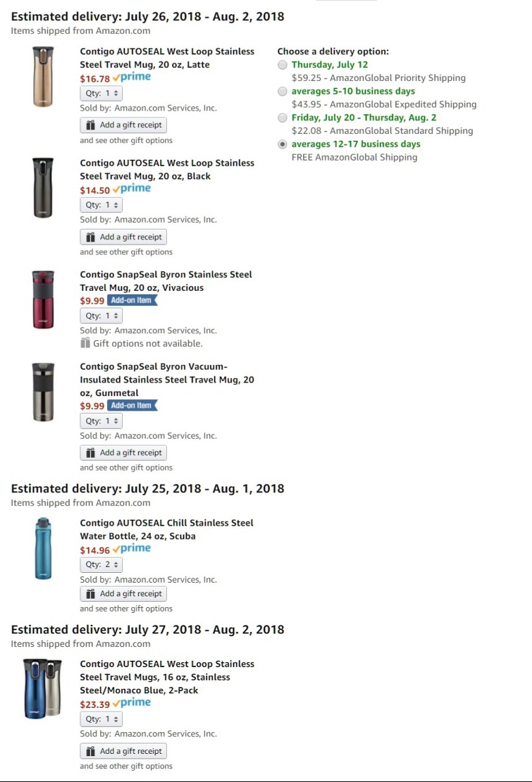Viewport: 532px width, 782px height.
Task: Add a gift receipt for the Latte mug
Action: pos(123,125)
